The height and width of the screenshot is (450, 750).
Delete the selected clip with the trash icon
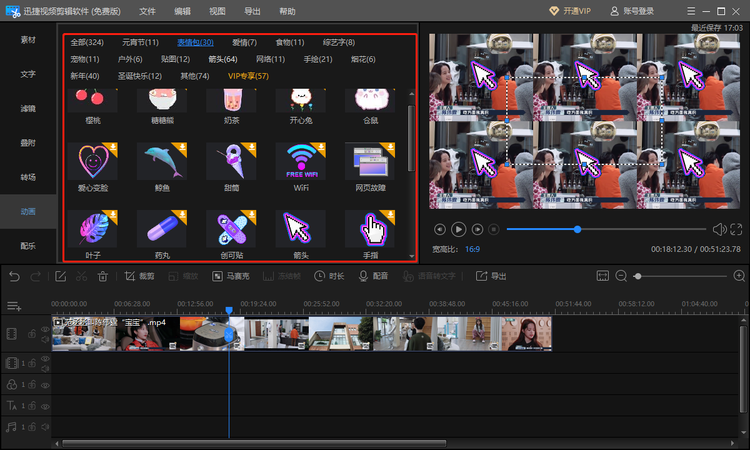(x=102, y=276)
